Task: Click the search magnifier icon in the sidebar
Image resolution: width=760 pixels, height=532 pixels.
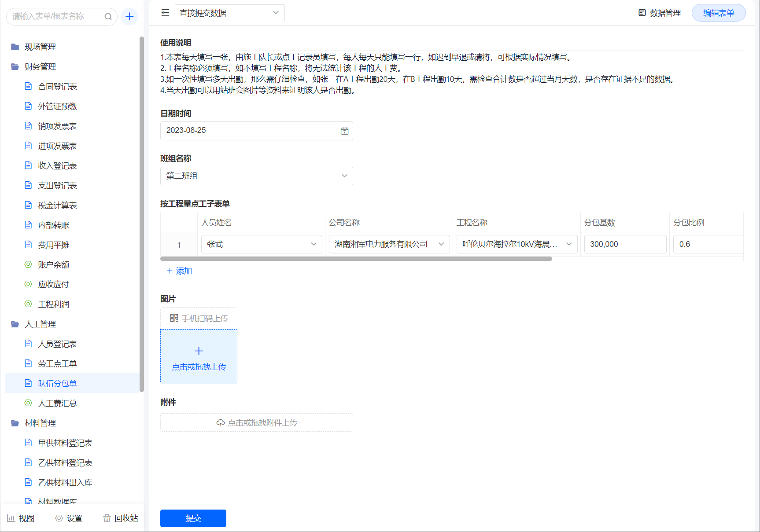Action: point(108,17)
